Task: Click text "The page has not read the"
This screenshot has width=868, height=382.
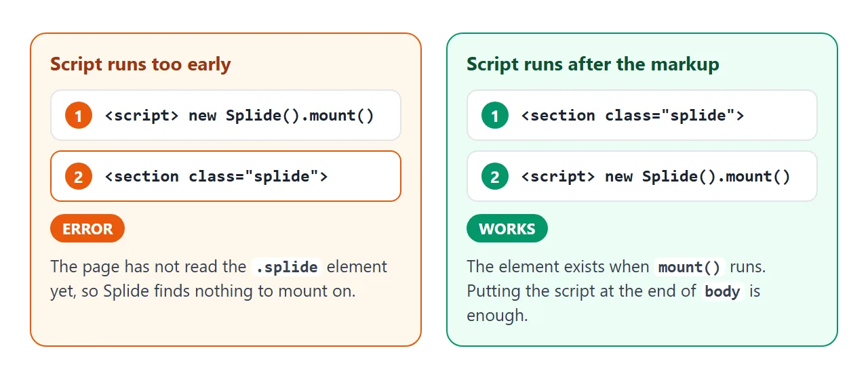Action: pyautogui.click(x=149, y=267)
